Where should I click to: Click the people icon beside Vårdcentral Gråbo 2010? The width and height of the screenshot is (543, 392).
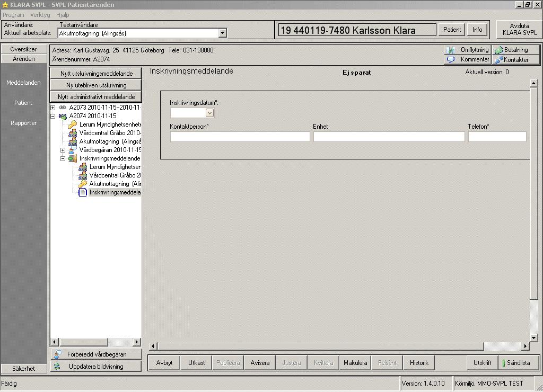pyautogui.click(x=72, y=133)
